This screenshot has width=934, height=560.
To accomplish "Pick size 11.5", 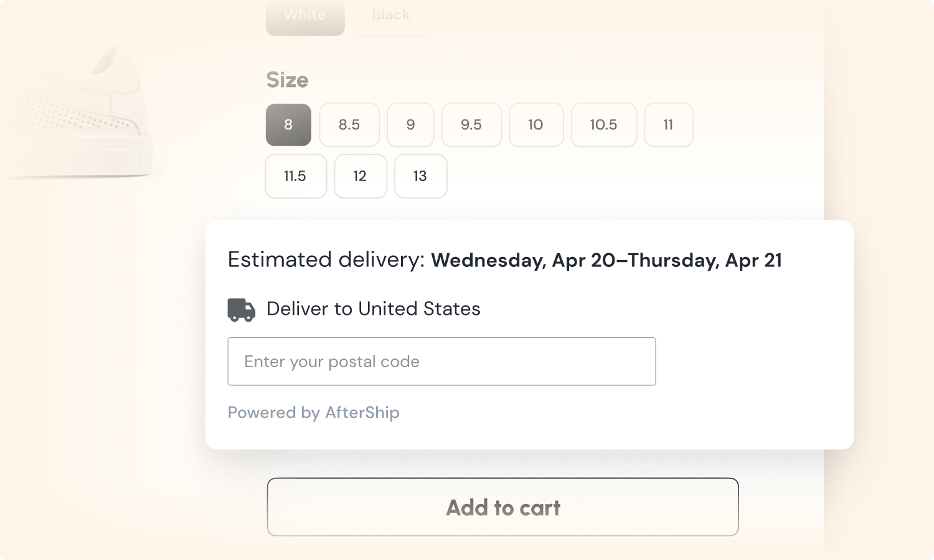I will click(x=295, y=176).
